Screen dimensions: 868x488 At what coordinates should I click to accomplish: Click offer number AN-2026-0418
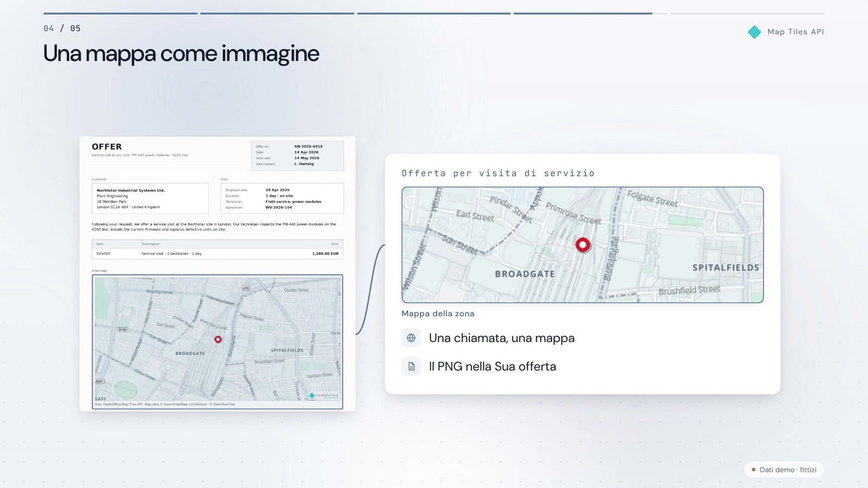[308, 146]
